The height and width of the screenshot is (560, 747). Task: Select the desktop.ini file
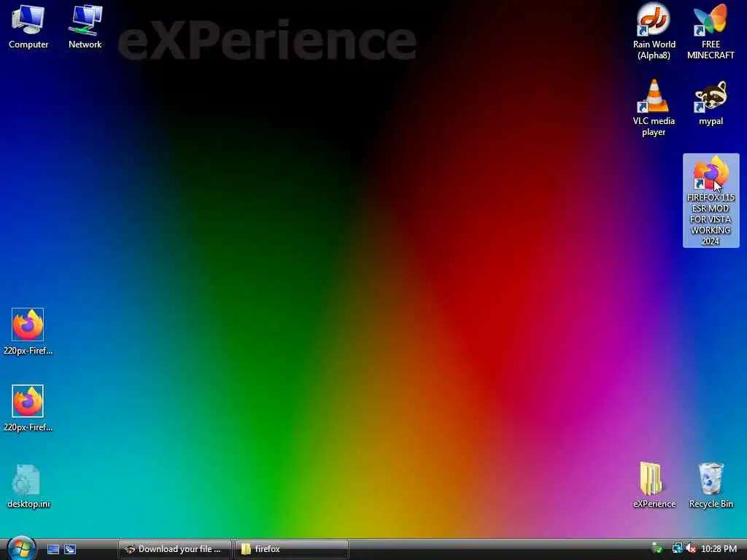(x=28, y=486)
